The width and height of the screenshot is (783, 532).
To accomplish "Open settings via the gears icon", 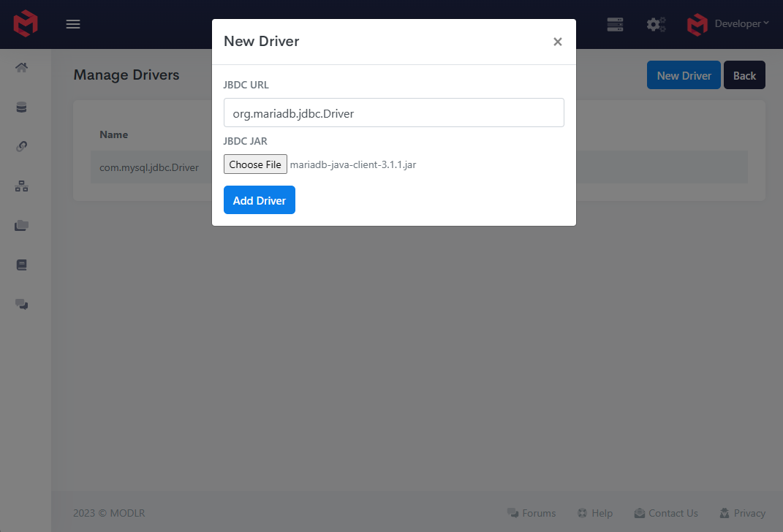I will tap(656, 24).
